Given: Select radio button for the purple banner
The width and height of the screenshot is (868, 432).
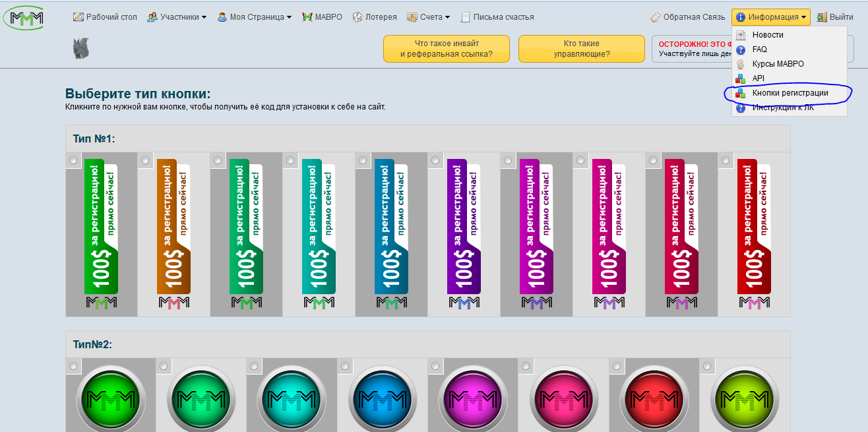Looking at the screenshot, I should pos(435,160).
